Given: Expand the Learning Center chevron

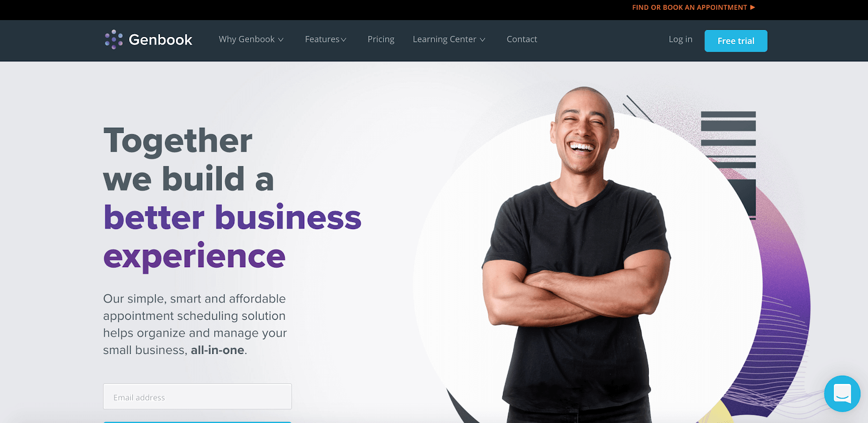Looking at the screenshot, I should click(482, 40).
